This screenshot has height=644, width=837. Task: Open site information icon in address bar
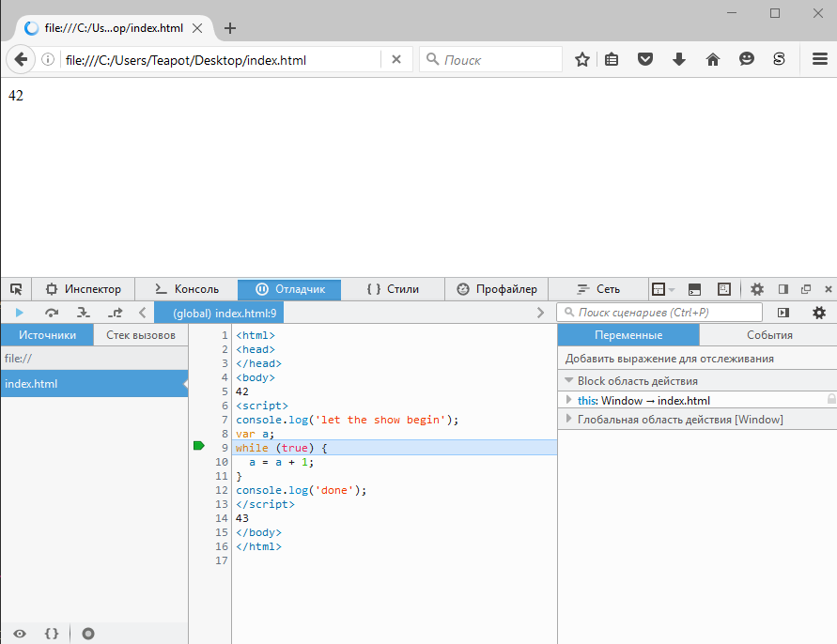click(48, 59)
